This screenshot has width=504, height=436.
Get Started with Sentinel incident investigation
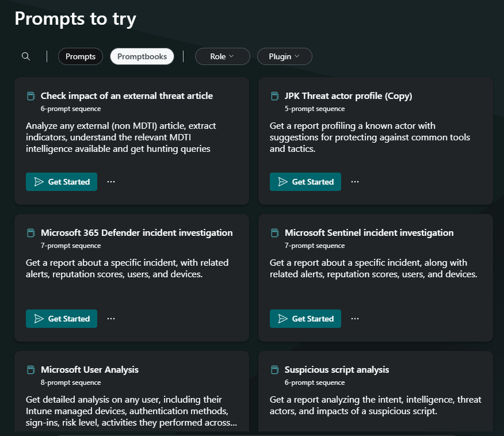pyautogui.click(x=306, y=319)
